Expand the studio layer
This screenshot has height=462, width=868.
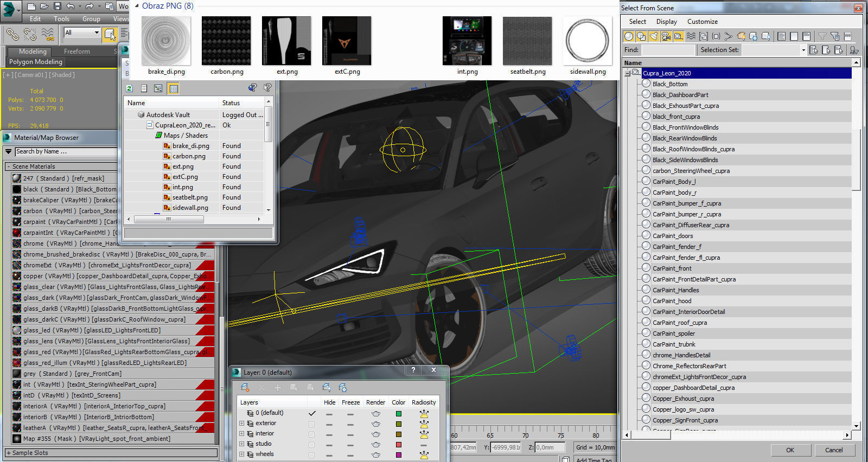click(x=242, y=444)
